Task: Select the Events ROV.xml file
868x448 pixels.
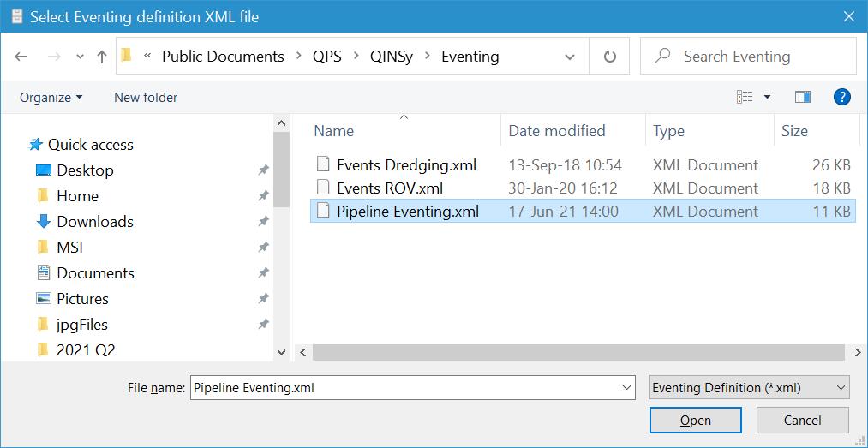Action: (390, 188)
